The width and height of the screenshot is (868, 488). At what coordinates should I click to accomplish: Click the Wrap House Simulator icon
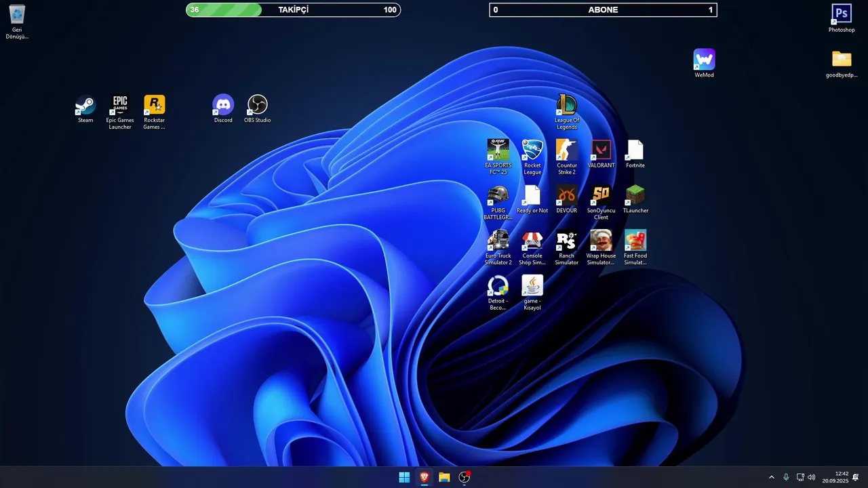pos(601,248)
